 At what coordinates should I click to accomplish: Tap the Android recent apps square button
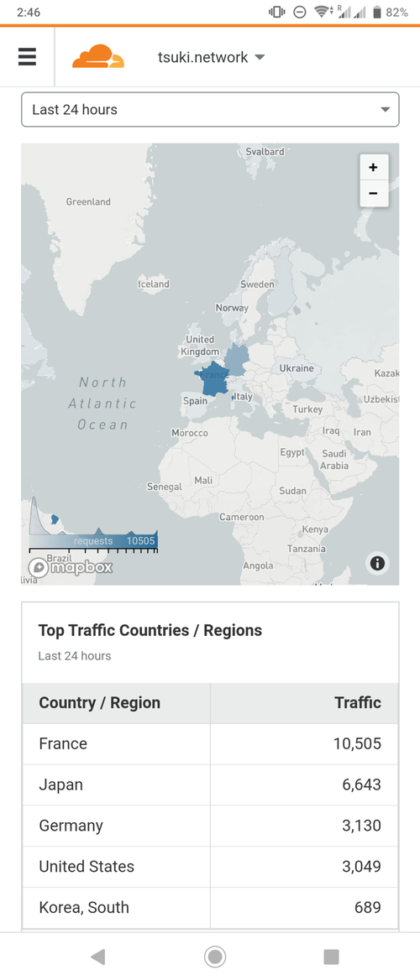[331, 957]
